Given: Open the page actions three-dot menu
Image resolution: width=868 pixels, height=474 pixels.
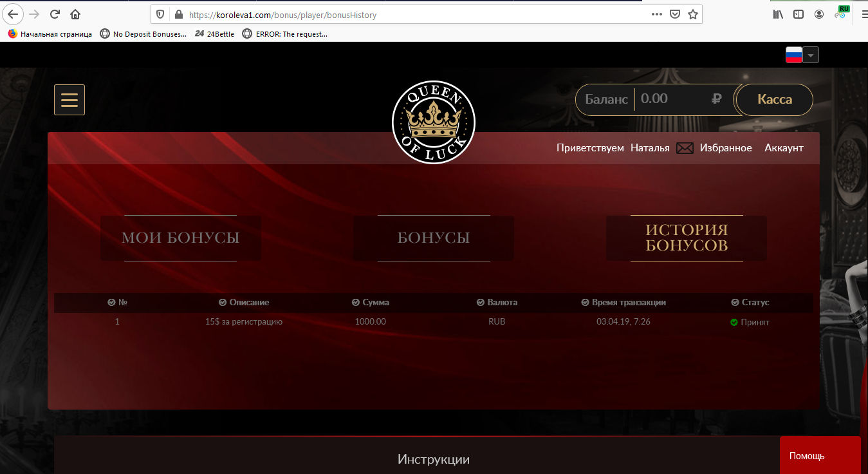Looking at the screenshot, I should coord(657,14).
